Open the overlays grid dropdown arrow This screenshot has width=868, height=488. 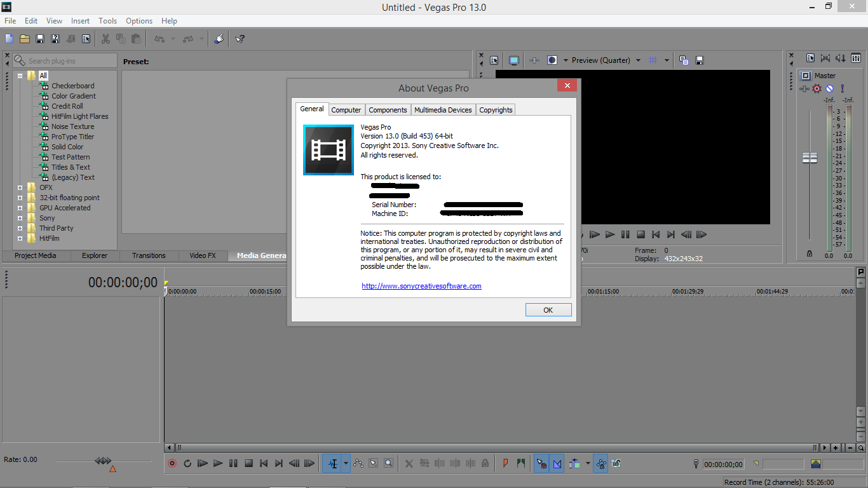[x=667, y=60]
